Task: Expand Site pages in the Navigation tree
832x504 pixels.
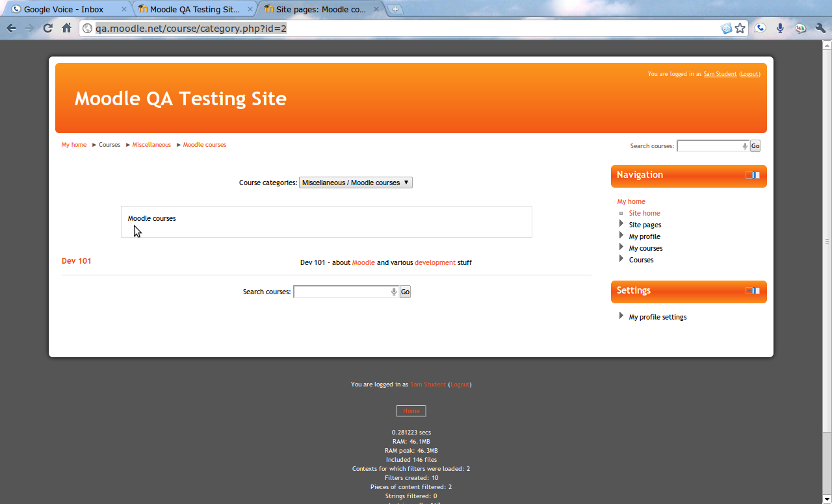Action: click(621, 224)
